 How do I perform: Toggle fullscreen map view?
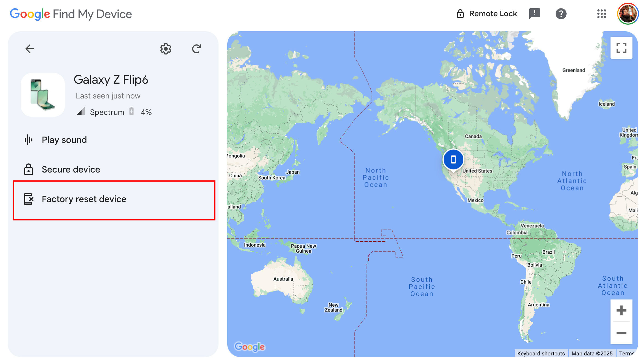tap(621, 48)
